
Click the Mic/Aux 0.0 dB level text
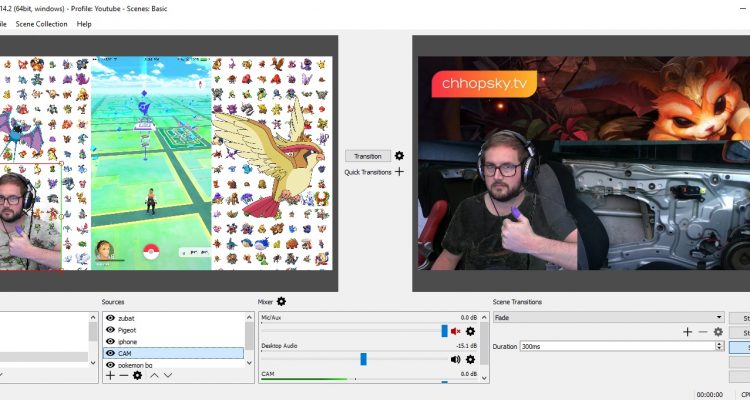pos(469,318)
